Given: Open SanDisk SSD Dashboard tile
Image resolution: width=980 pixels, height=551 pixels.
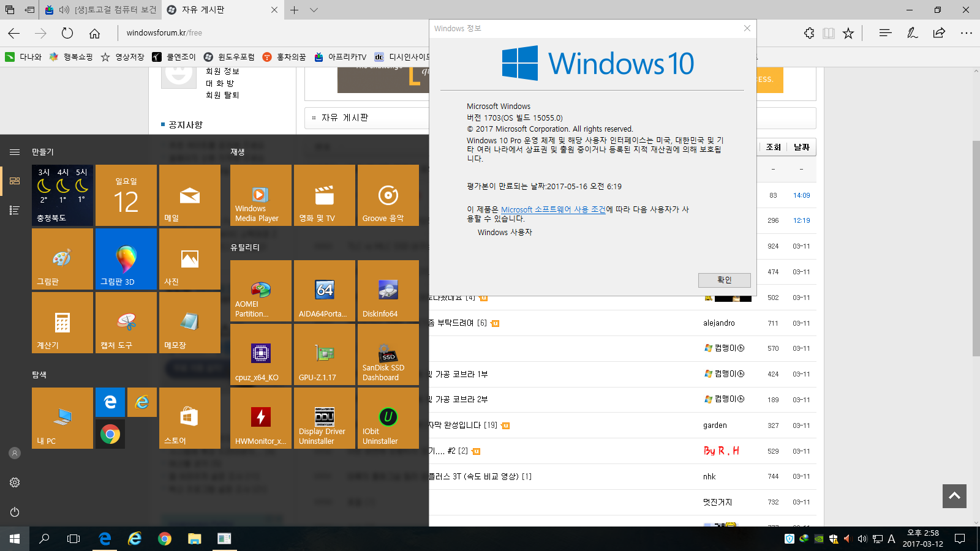Looking at the screenshot, I should (388, 354).
